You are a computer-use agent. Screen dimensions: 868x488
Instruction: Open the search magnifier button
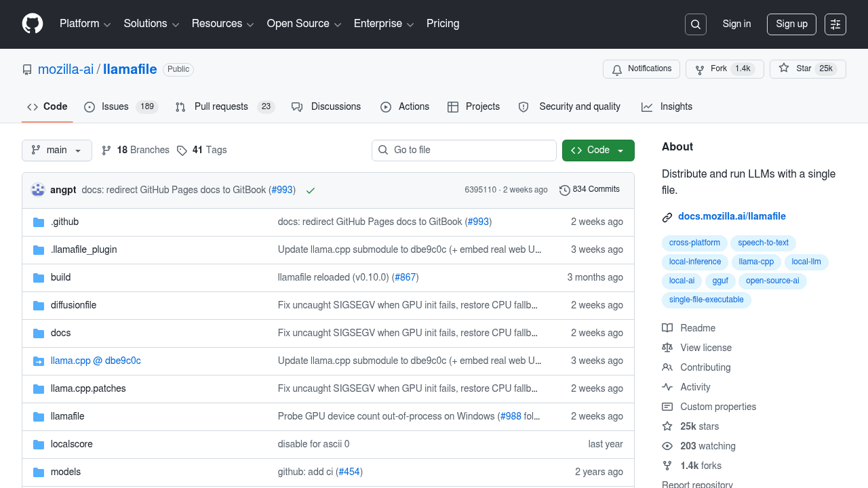pos(696,24)
